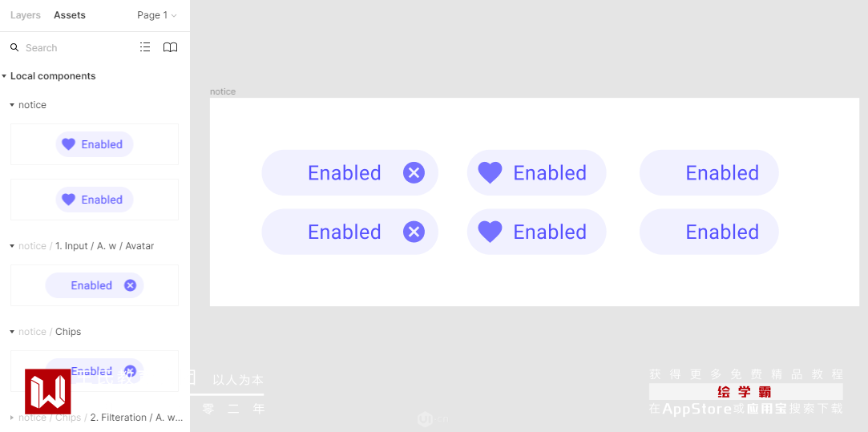Collapse the notice / Chips group

tap(12, 332)
